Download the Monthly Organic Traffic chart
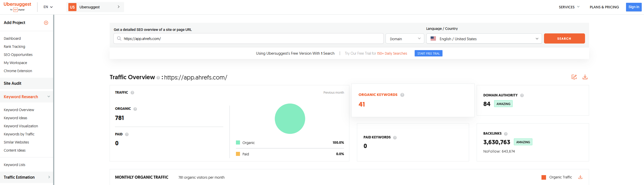This screenshot has height=185, width=644. pos(580,177)
